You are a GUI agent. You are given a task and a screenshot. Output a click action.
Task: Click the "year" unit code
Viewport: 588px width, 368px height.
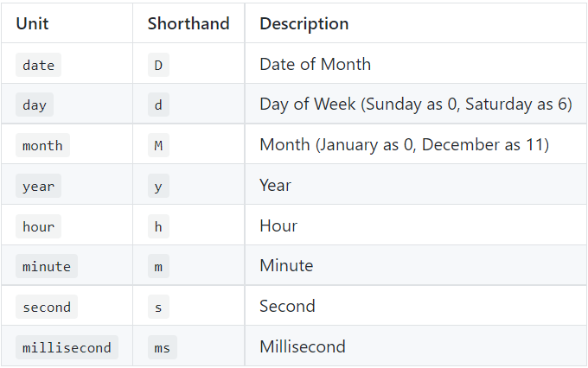(x=38, y=186)
